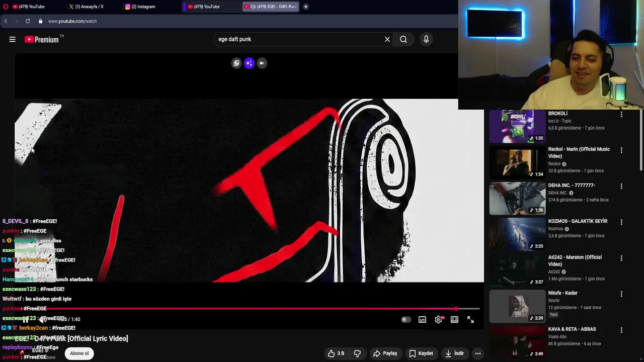Screen dimensions: 644x362
Task: Toggle subtitles/captions in player
Action: [422, 320]
